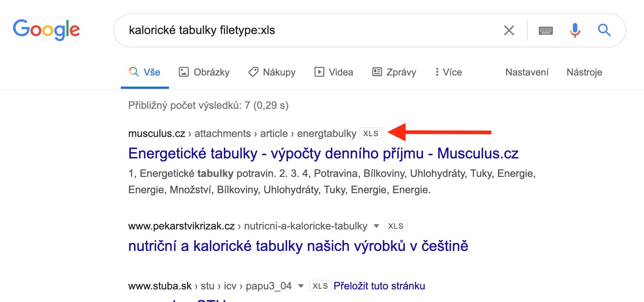Expand the Více more options menu
Image resolution: width=644 pixels, height=302 pixels.
click(448, 72)
